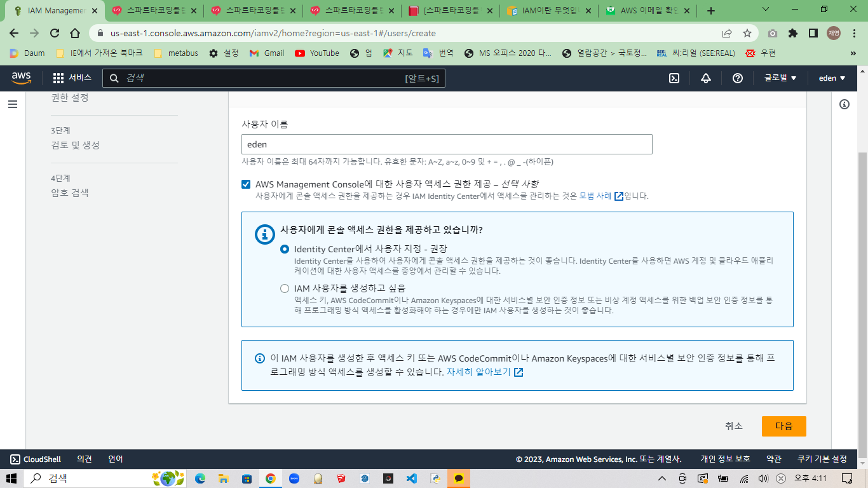Open the 글로벌 region dropdown
This screenshot has width=868, height=488.
point(780,78)
